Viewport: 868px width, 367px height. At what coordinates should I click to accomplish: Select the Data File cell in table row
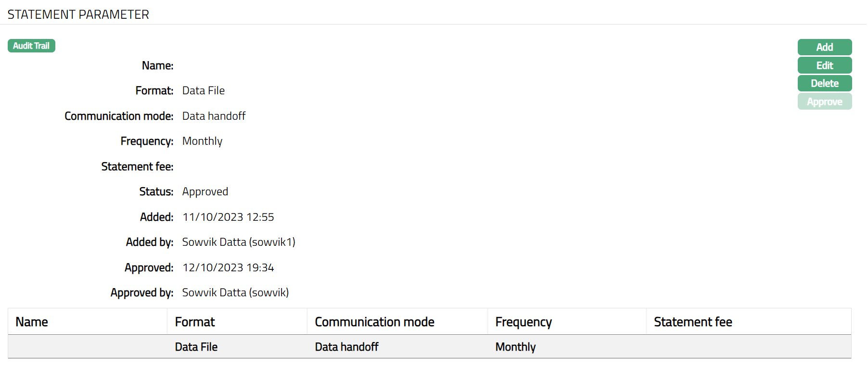click(196, 347)
